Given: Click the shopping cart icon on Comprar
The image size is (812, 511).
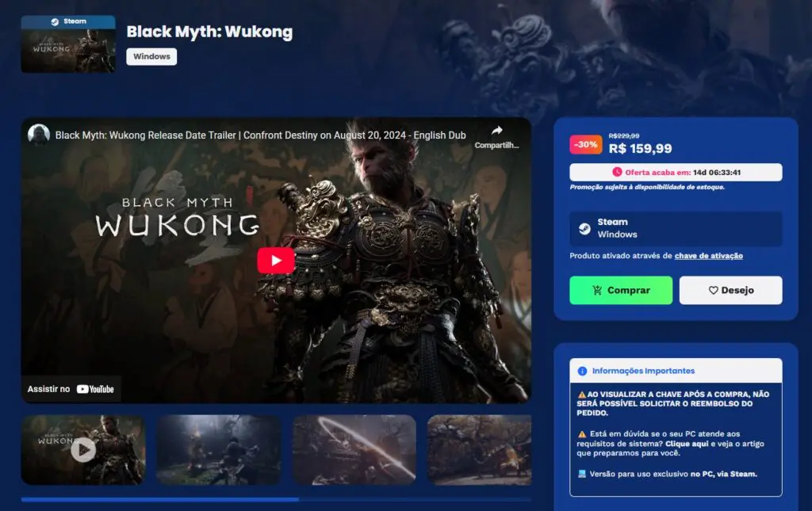Looking at the screenshot, I should [x=597, y=291].
